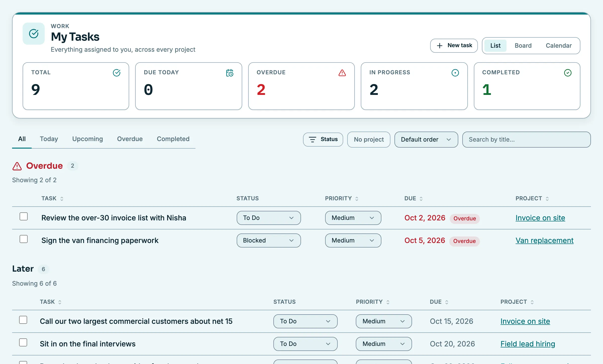Open status dropdown for final interviews task
This screenshot has height=364, width=603.
[x=305, y=344]
